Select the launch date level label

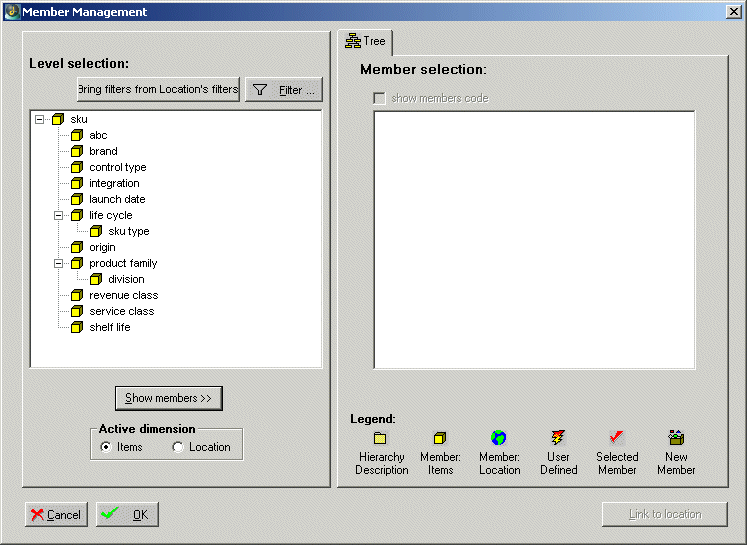tap(117, 199)
